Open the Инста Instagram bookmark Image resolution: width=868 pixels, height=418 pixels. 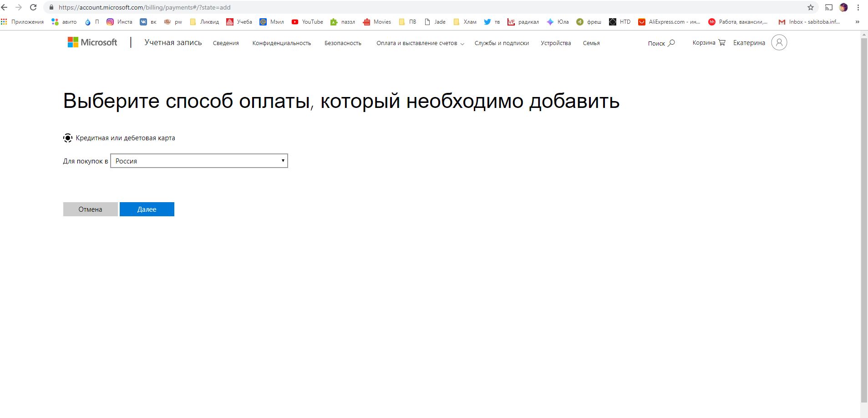point(119,22)
